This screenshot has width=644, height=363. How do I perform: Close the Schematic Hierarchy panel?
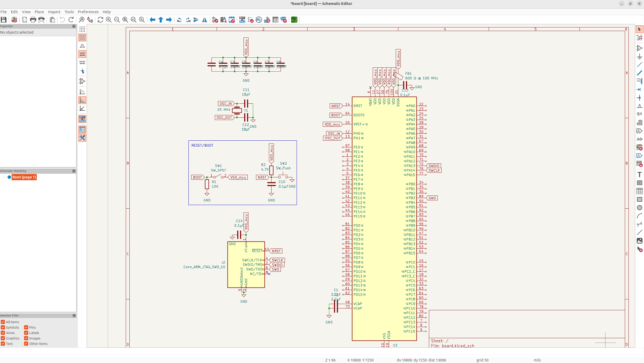click(x=74, y=171)
